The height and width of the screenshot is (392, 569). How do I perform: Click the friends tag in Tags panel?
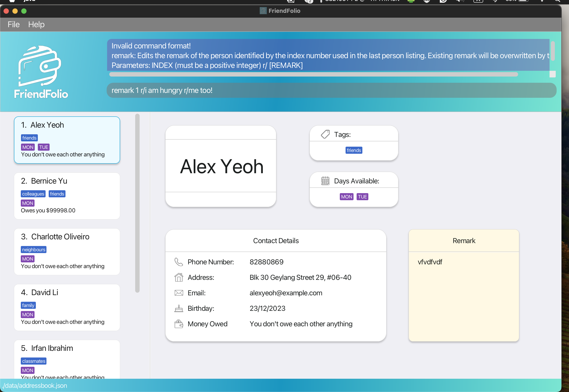click(354, 150)
